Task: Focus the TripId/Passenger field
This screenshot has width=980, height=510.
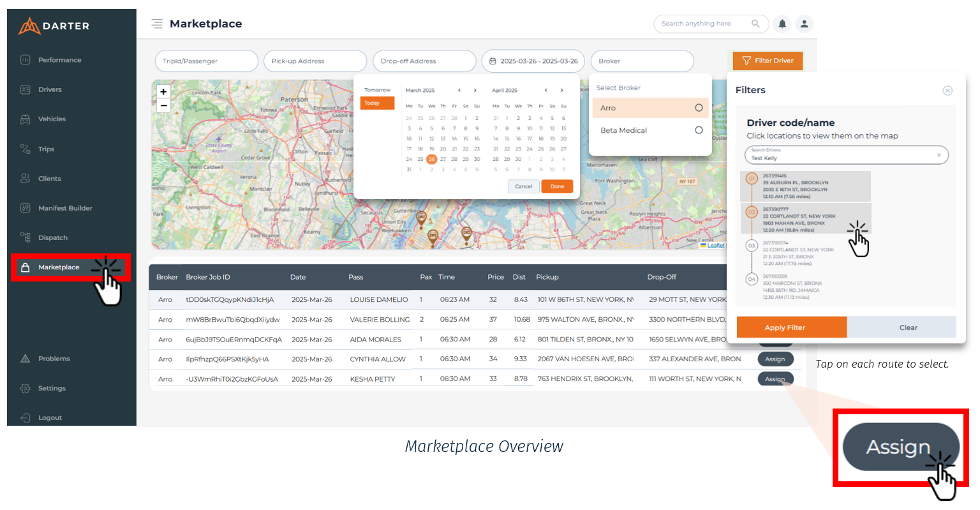Action: click(206, 61)
